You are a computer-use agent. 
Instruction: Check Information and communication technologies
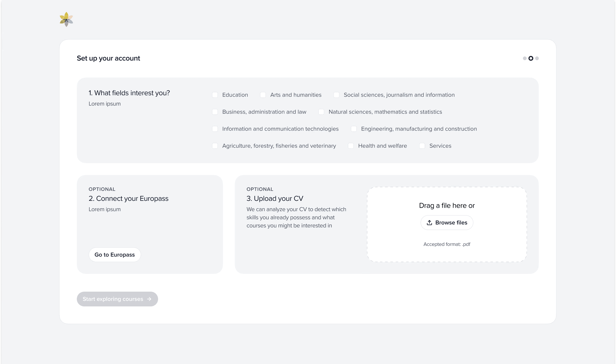[x=215, y=129]
